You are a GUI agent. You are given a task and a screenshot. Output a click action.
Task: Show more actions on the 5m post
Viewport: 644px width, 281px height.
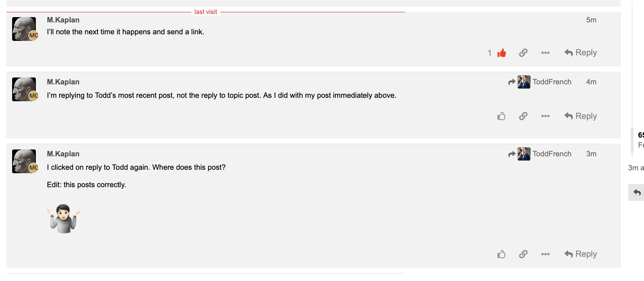point(545,53)
